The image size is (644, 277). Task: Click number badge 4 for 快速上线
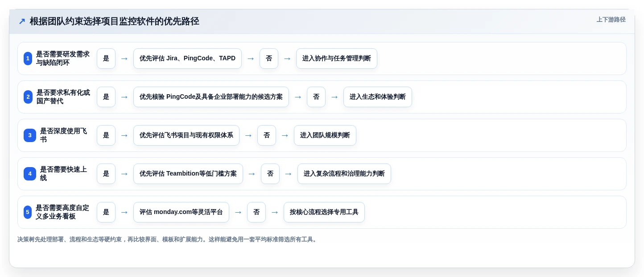[30, 174]
